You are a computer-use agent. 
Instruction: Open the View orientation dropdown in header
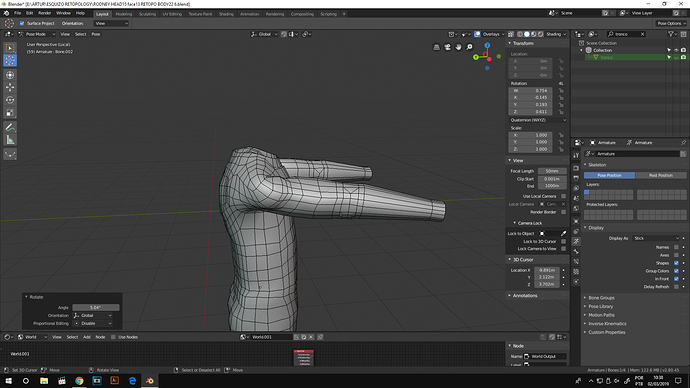pos(111,23)
